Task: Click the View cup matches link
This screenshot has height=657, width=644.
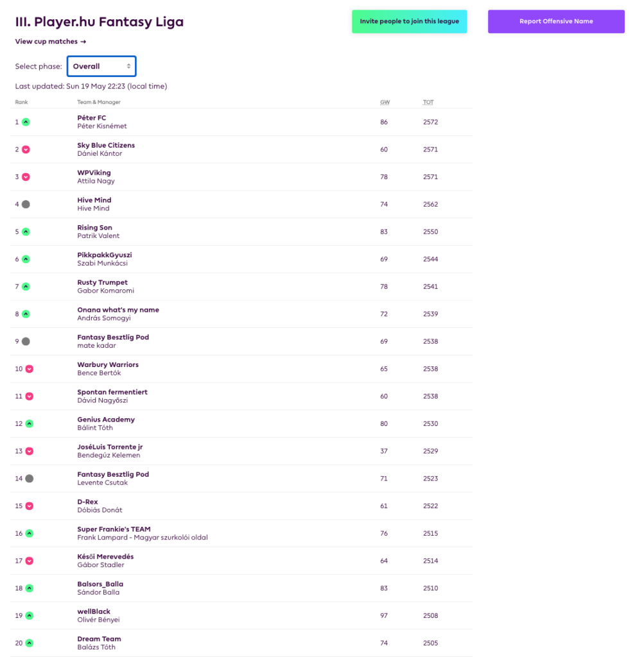Action: (x=50, y=42)
